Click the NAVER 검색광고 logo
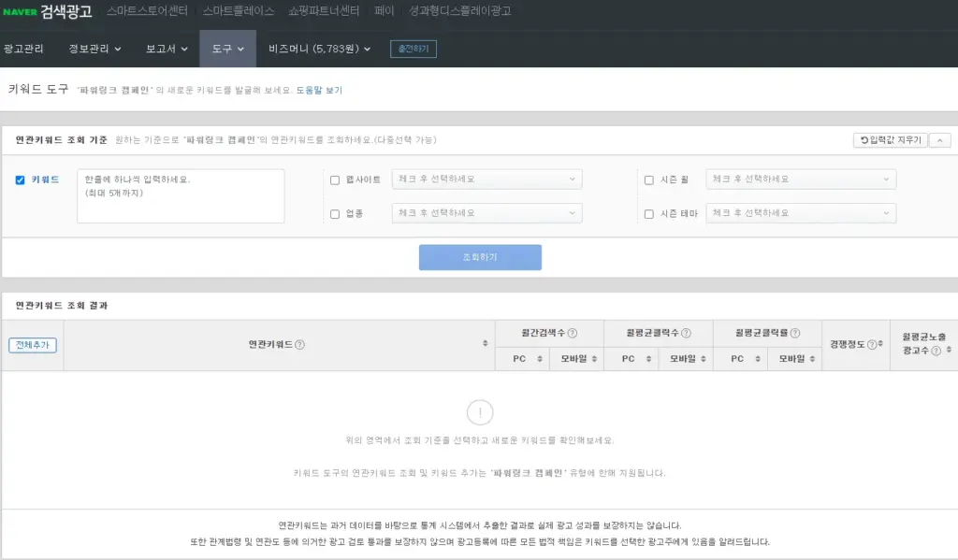 click(47, 11)
